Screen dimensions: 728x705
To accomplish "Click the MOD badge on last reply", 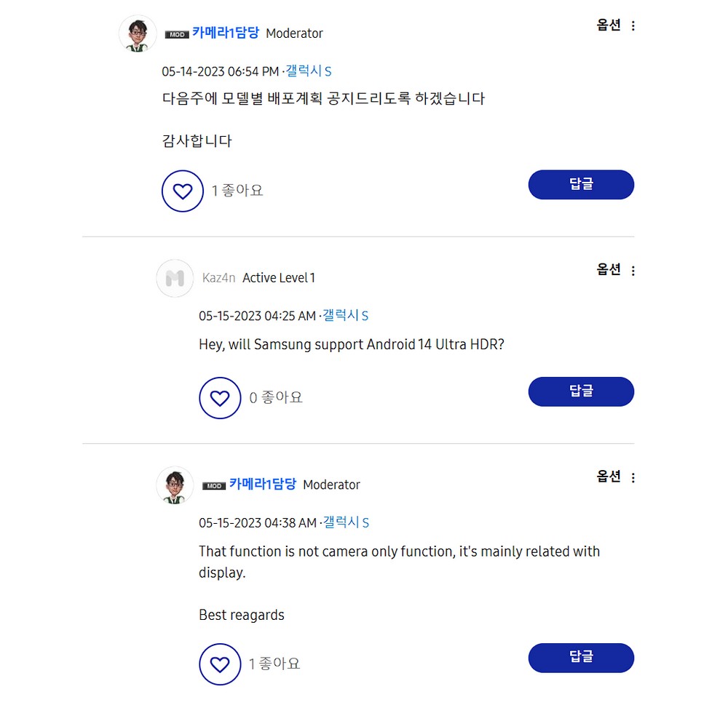I will pyautogui.click(x=214, y=486).
